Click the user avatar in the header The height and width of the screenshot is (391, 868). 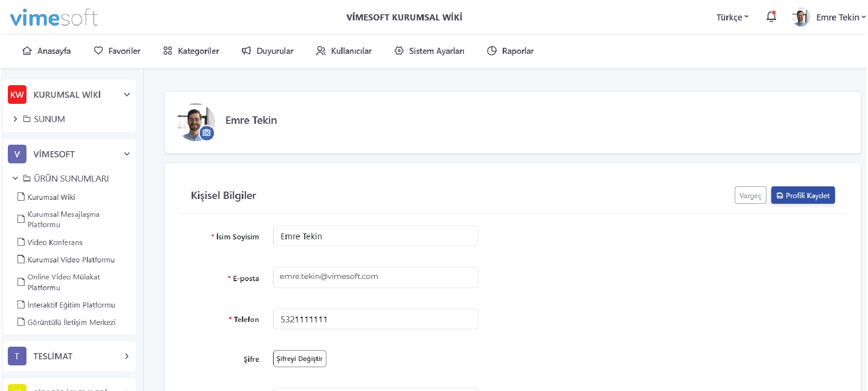[801, 17]
